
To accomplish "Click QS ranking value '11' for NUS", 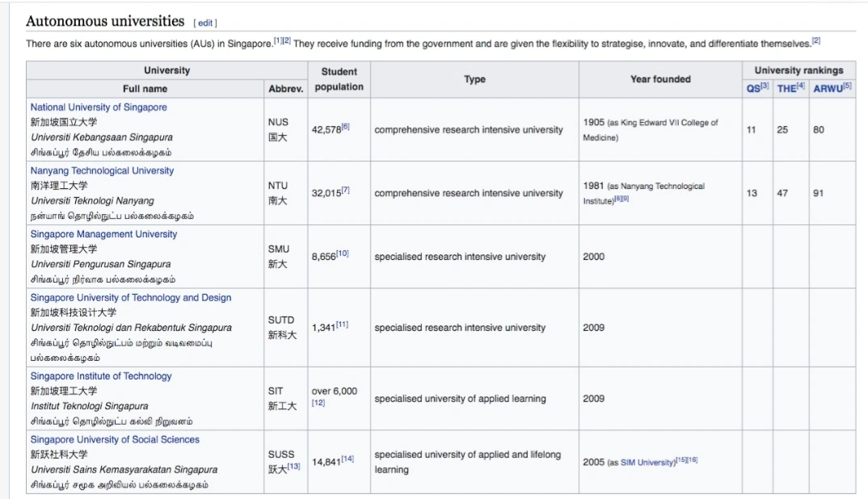I will pos(751,130).
